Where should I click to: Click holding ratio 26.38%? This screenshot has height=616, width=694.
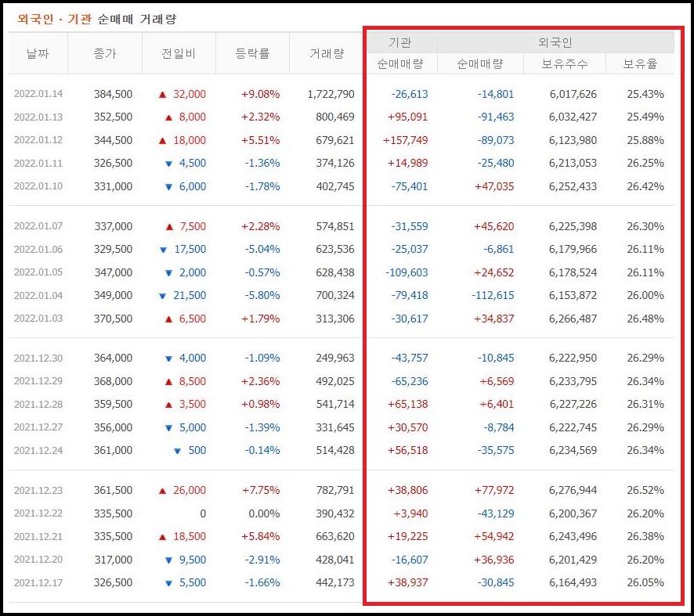(x=645, y=536)
